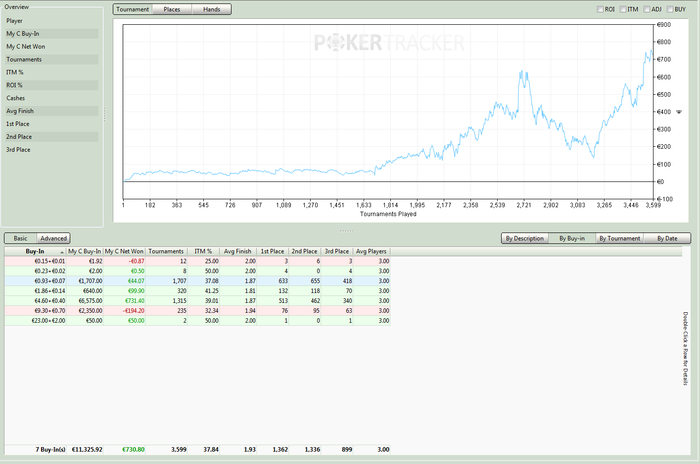The image size is (700, 464).
Task: Select the €23.00+€2.00 buy-in row
Action: 197,321
